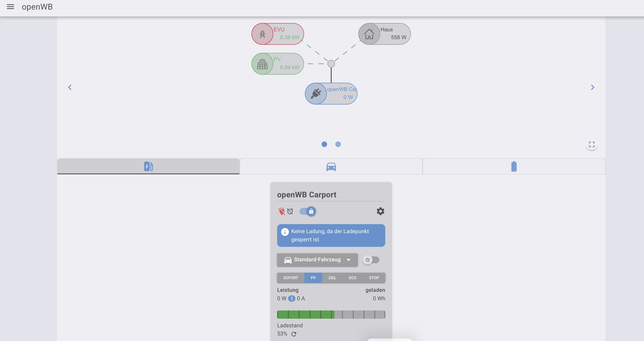Open charge point settings gear
This screenshot has height=341, width=644.
pyautogui.click(x=380, y=211)
